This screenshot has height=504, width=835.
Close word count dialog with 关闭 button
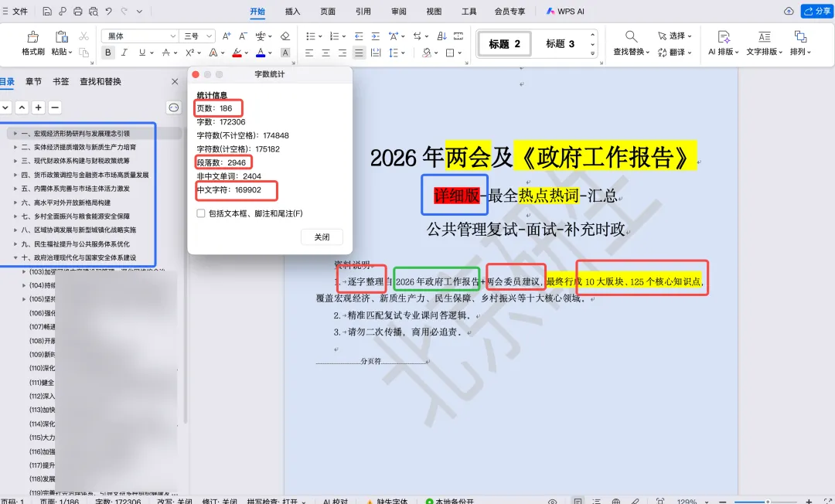[322, 237]
